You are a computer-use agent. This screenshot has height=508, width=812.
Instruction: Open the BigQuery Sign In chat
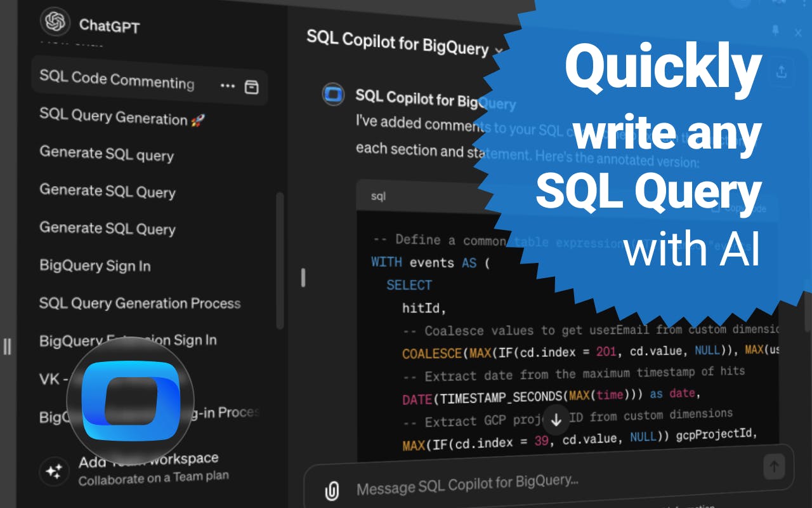[95, 265]
